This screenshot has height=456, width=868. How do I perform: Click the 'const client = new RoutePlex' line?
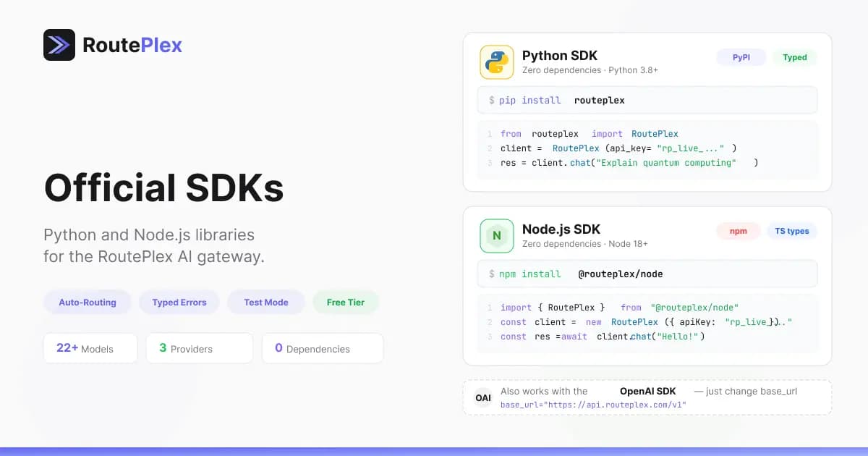647,322
